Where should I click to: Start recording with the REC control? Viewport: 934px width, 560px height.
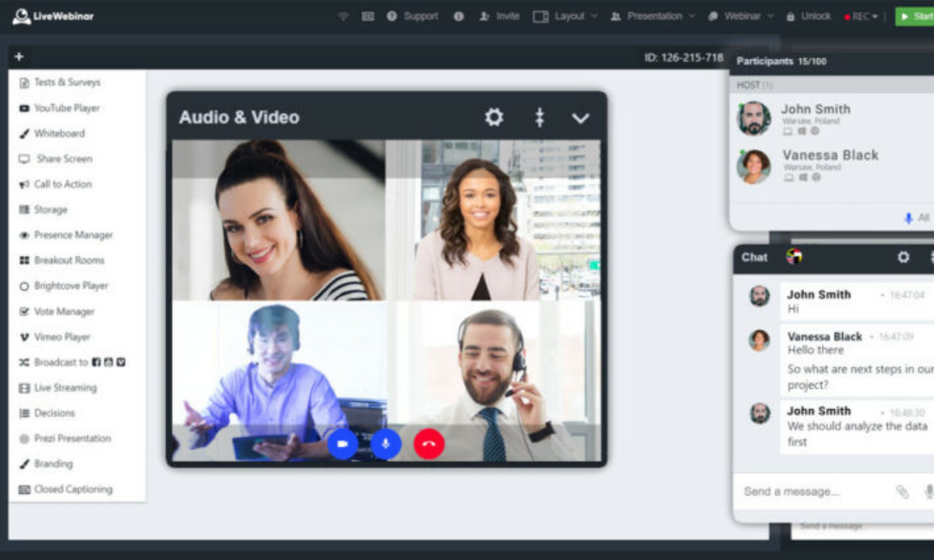coord(859,16)
